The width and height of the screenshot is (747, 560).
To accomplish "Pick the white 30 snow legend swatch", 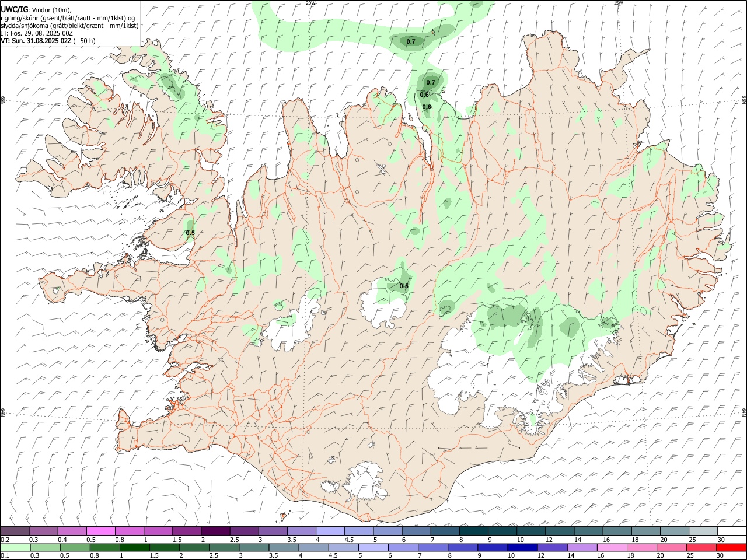I will click(731, 531).
